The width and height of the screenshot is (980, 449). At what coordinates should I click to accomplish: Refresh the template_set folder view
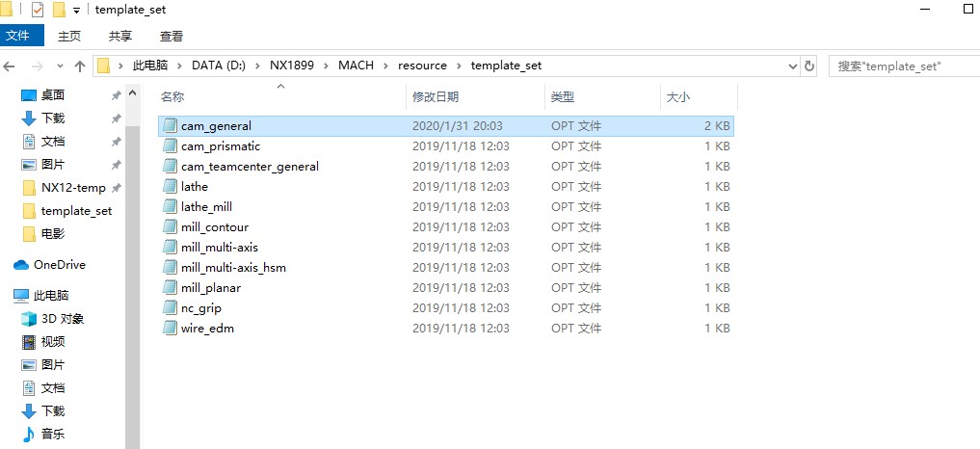[x=809, y=66]
